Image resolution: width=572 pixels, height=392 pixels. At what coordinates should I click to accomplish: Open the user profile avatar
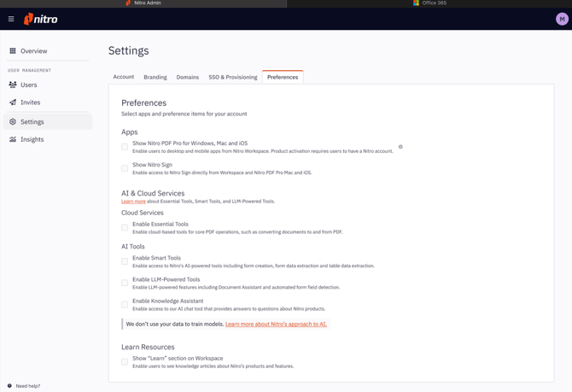pos(561,19)
